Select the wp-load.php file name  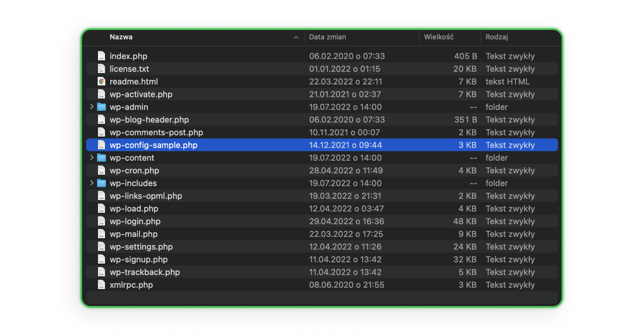pyautogui.click(x=134, y=209)
